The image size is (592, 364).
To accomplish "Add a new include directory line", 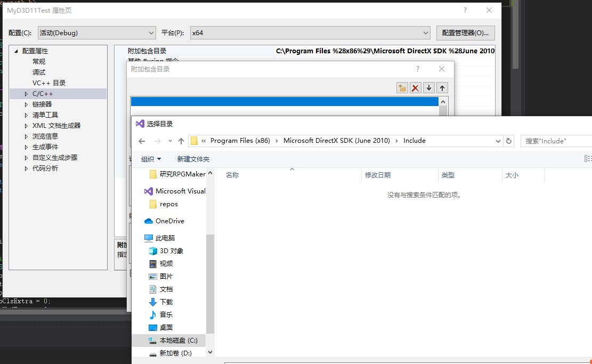I will (x=402, y=87).
